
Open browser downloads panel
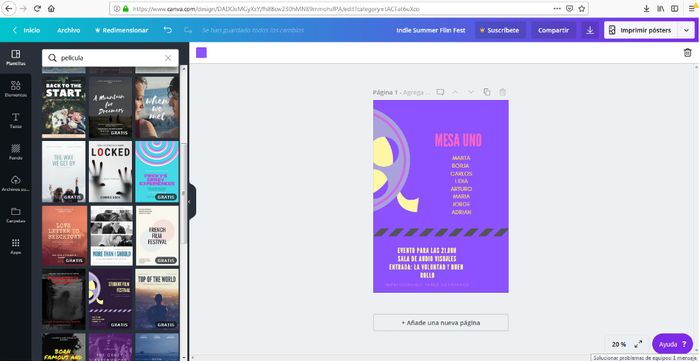(x=646, y=8)
